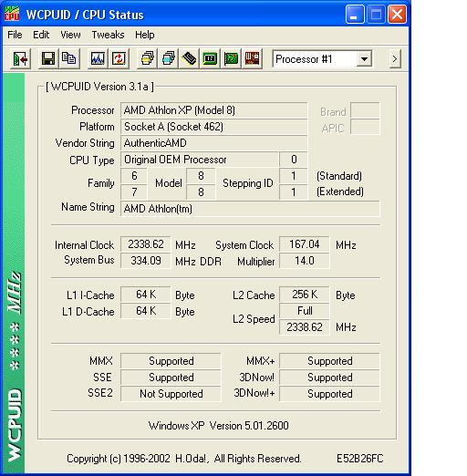
Task: Open the Edit menu
Action: tap(41, 35)
